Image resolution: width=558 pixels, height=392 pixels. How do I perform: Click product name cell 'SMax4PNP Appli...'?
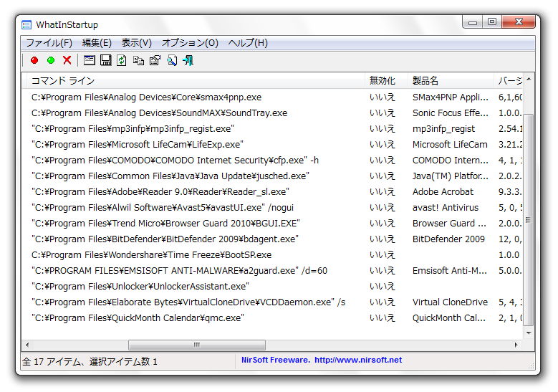pyautogui.click(x=451, y=97)
